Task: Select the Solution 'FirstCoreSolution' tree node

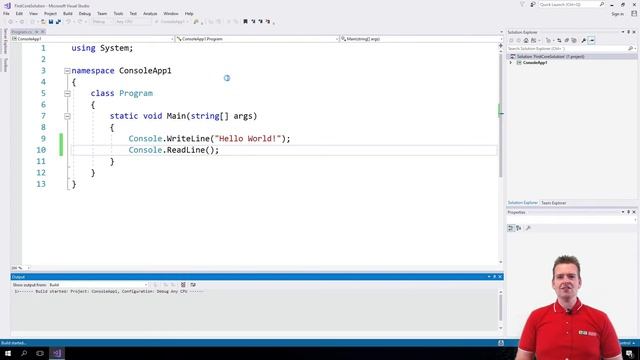Action: [550, 57]
